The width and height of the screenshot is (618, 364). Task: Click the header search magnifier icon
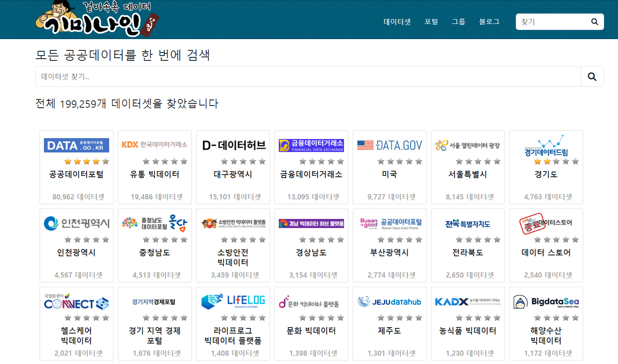pyautogui.click(x=595, y=22)
